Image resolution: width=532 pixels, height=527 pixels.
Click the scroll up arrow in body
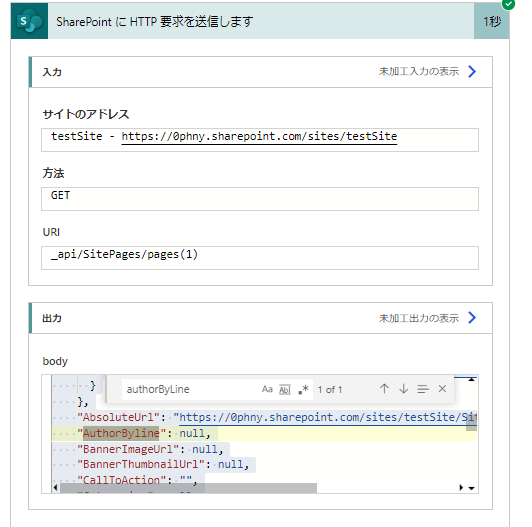point(471,379)
